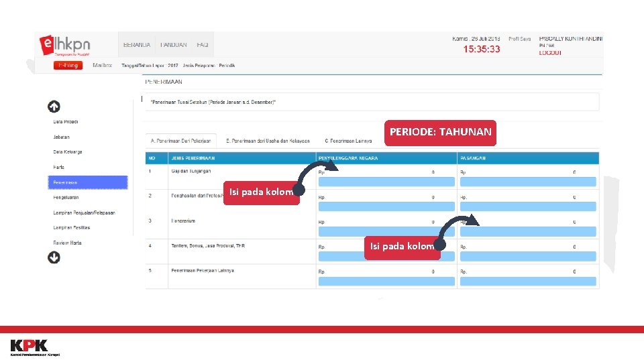Click the e-LHKPN logo
Viewport: 644px width, 362px height.
[x=65, y=45]
